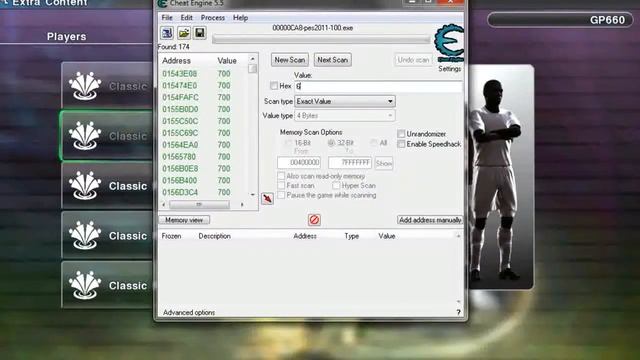Enable Speedhack checkbox

coord(401,144)
